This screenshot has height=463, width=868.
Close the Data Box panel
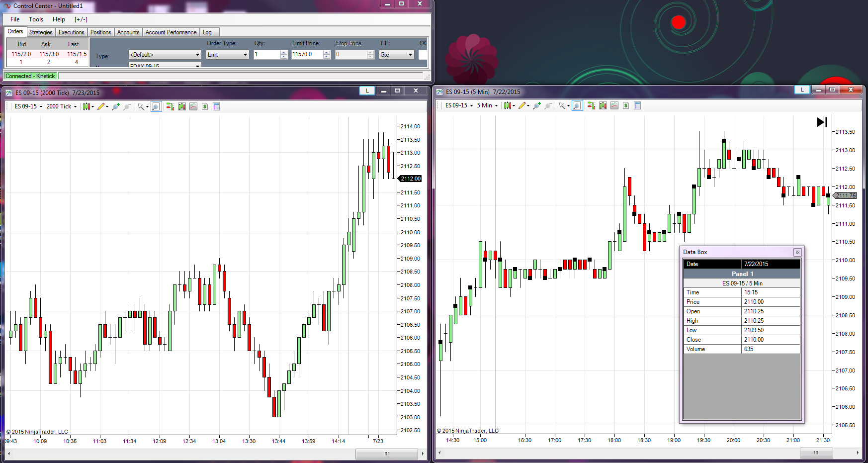point(797,252)
